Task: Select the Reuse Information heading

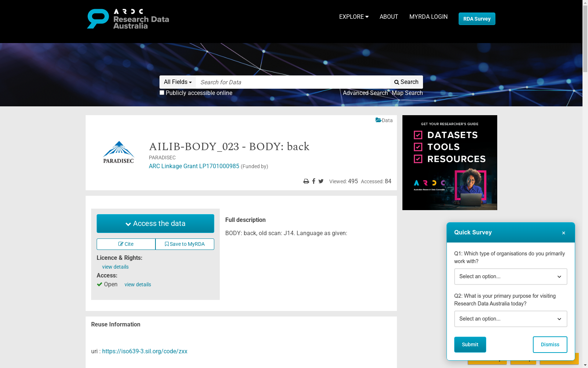Action: point(116,324)
